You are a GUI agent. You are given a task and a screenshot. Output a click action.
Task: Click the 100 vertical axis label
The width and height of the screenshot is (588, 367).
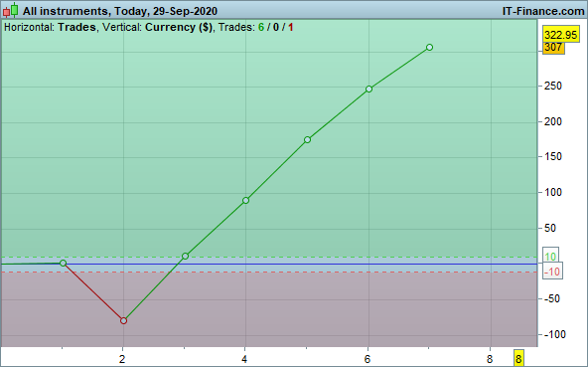coord(553,192)
